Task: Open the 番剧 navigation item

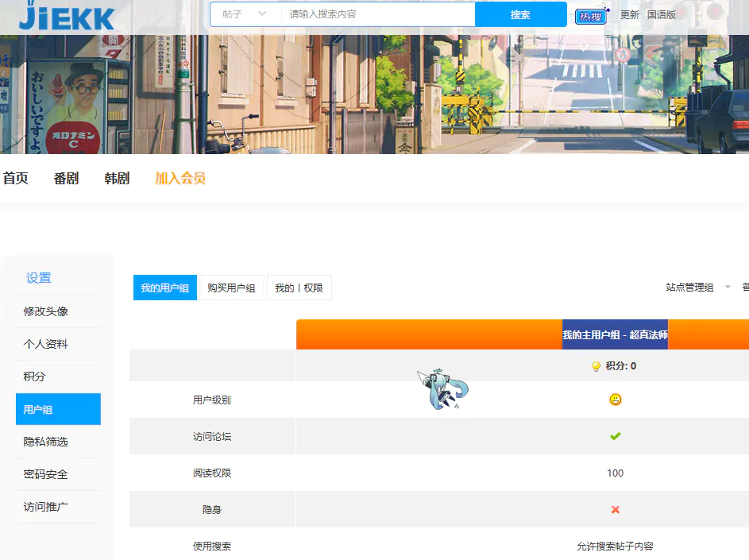Action: pos(67,178)
